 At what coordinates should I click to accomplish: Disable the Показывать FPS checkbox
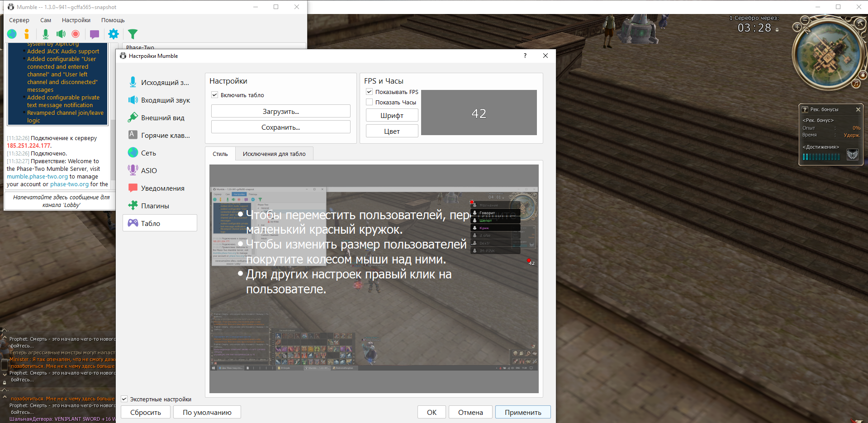pos(370,92)
